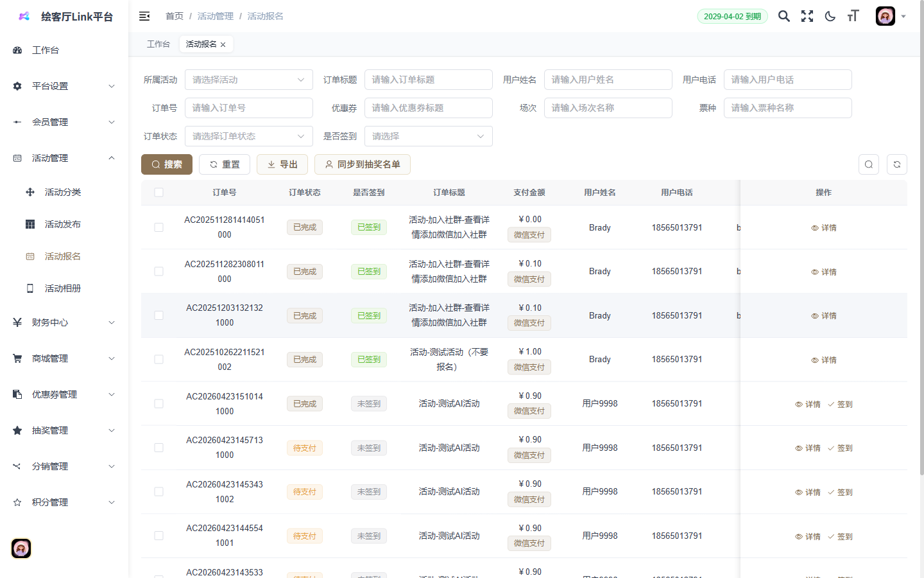Collapse the sidebar with the hamburger icon
This screenshot has width=924, height=578.
(x=144, y=16)
